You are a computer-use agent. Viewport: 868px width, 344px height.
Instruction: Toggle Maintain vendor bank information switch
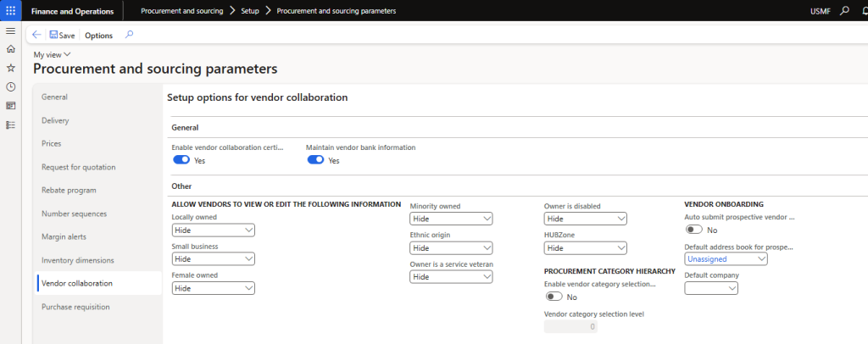[x=315, y=160]
